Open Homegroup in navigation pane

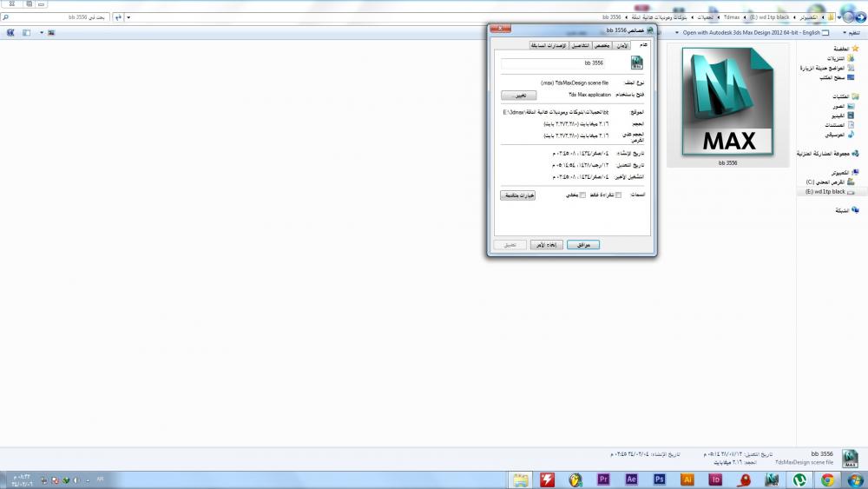tap(827, 153)
